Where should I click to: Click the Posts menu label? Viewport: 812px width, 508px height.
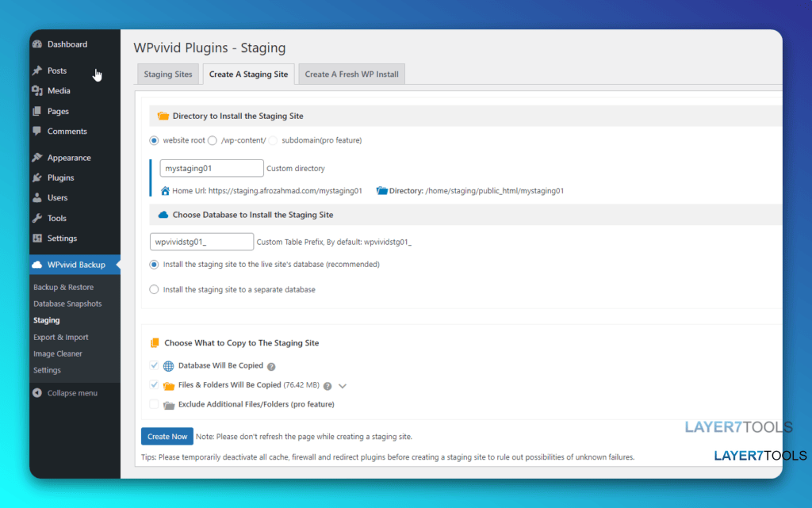(x=57, y=71)
